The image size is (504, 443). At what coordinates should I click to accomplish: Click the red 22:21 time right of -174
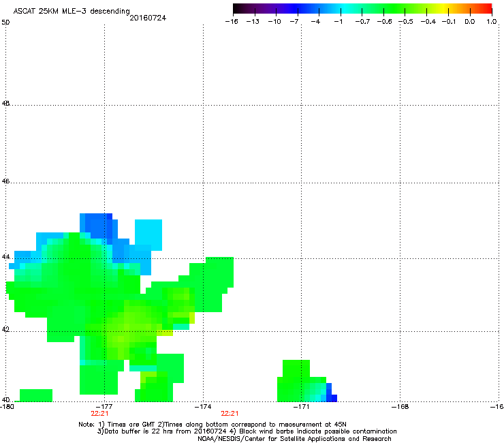click(x=230, y=414)
